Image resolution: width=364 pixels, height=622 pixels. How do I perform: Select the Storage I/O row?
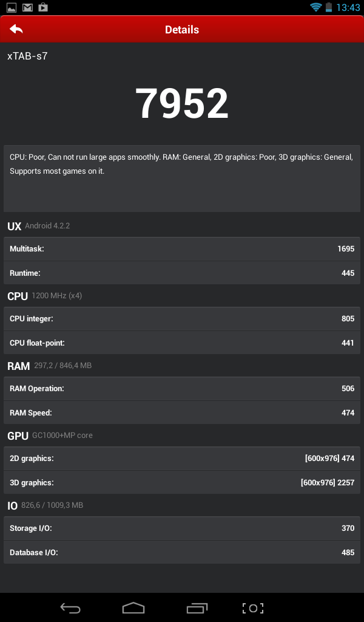tap(182, 528)
